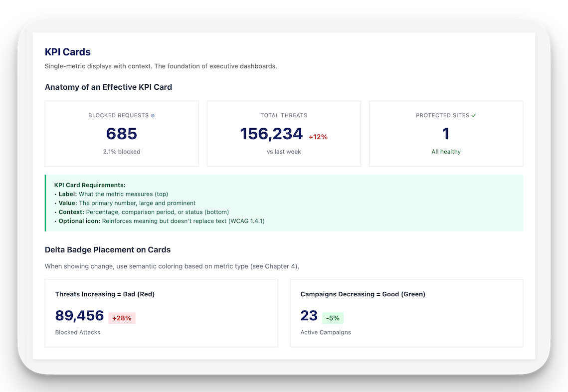Click the +12% delta badge on TOTAL THREATS
The image size is (568, 392).
(318, 136)
